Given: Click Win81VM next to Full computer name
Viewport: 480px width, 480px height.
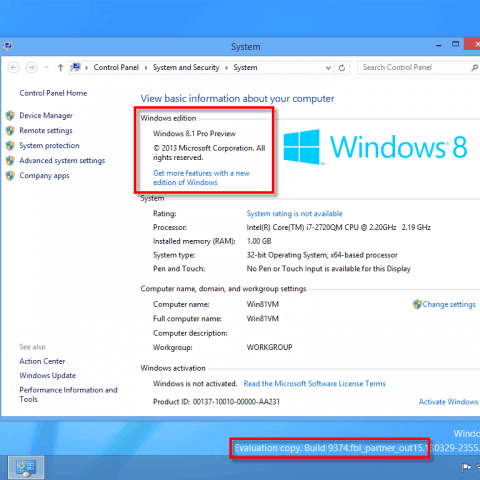Looking at the screenshot, I should tap(263, 319).
